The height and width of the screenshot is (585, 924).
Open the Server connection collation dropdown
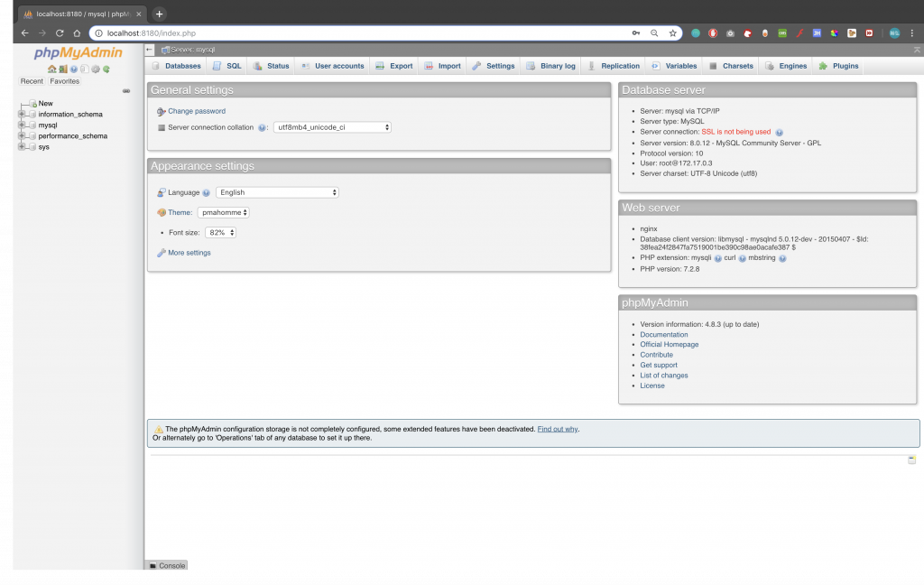point(332,127)
